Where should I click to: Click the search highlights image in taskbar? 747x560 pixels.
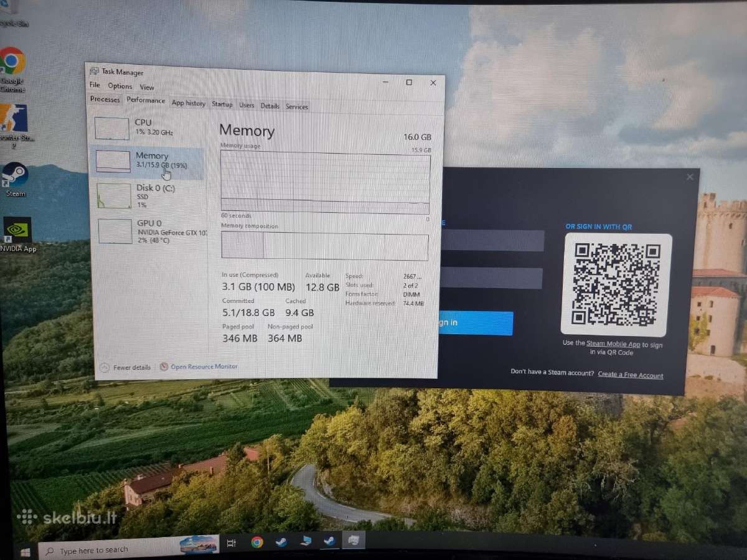199,544
